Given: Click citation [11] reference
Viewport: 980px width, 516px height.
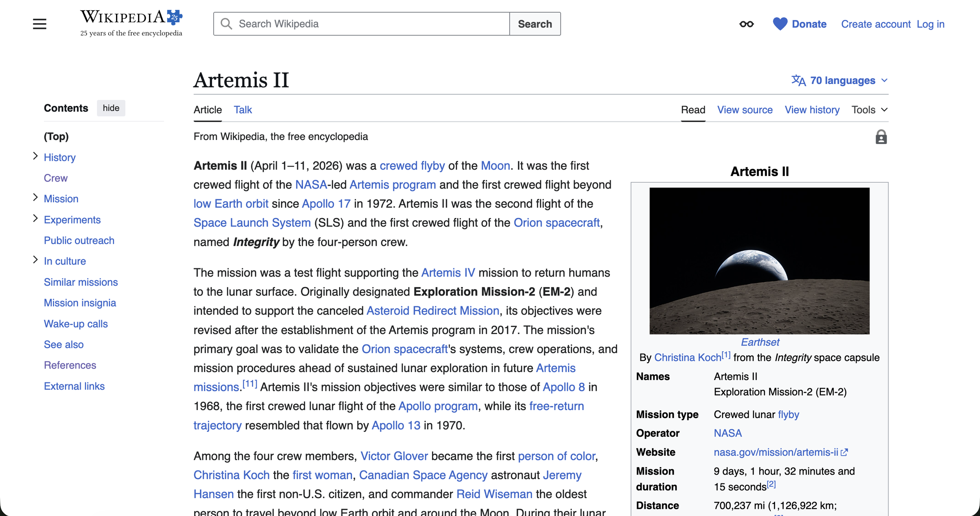Looking at the screenshot, I should (250, 384).
